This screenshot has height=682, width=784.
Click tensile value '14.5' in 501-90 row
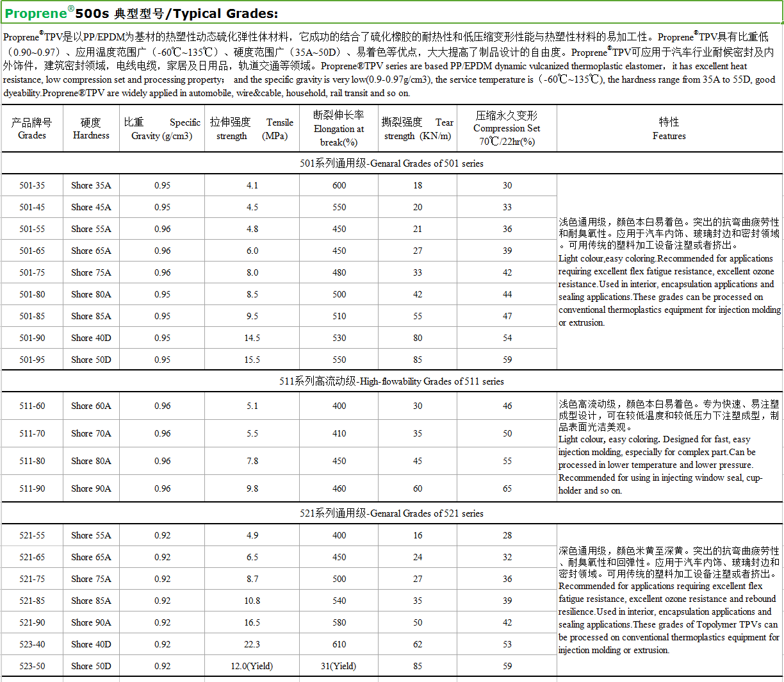[252, 338]
